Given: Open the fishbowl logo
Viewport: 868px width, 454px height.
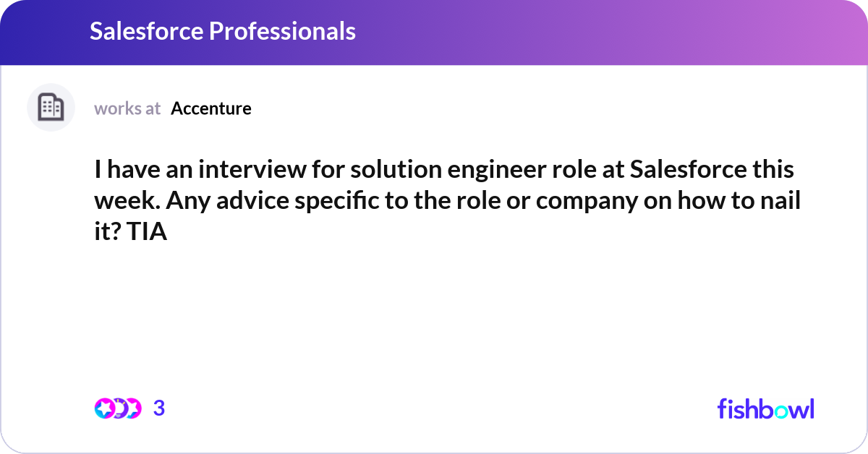Looking at the screenshot, I should point(765,408).
